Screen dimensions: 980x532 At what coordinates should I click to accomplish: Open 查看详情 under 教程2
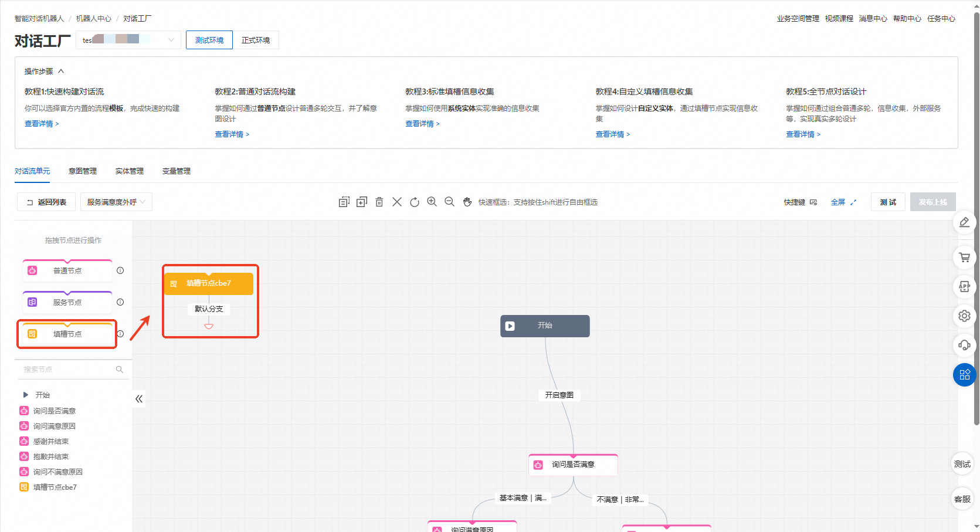coord(232,134)
